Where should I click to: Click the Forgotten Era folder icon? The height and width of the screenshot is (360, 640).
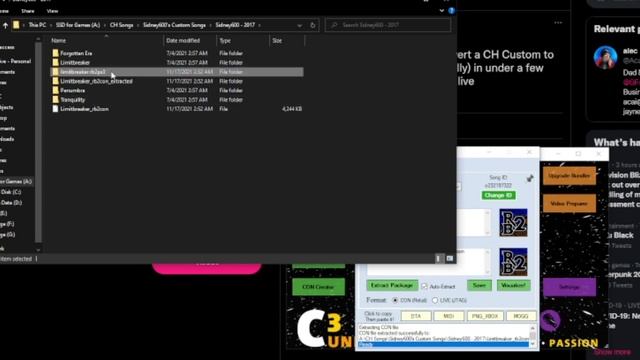click(x=55, y=53)
